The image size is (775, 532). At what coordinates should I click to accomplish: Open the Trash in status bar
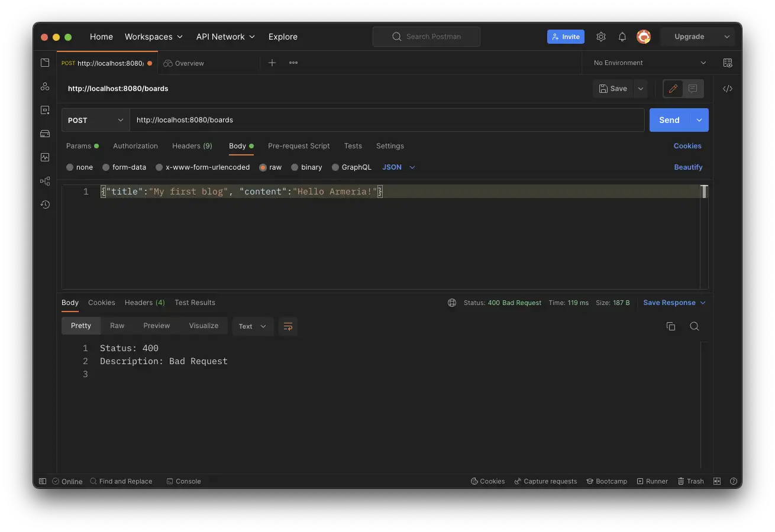[x=690, y=481]
